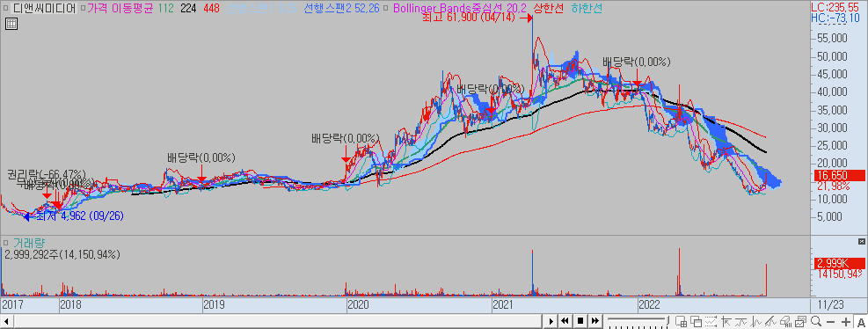The height and width of the screenshot is (329, 868).
Task: Click the plus zoom-in button
Action: click(x=846, y=322)
